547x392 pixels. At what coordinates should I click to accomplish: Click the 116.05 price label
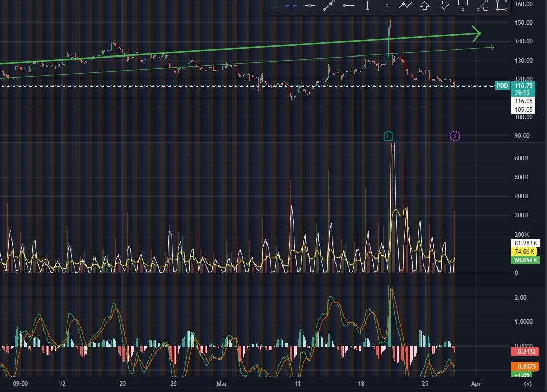(524, 101)
